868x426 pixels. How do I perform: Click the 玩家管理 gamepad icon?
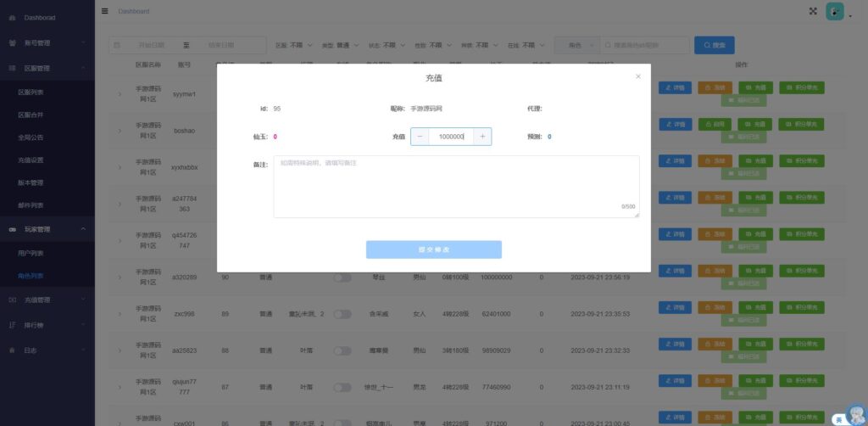(x=12, y=229)
